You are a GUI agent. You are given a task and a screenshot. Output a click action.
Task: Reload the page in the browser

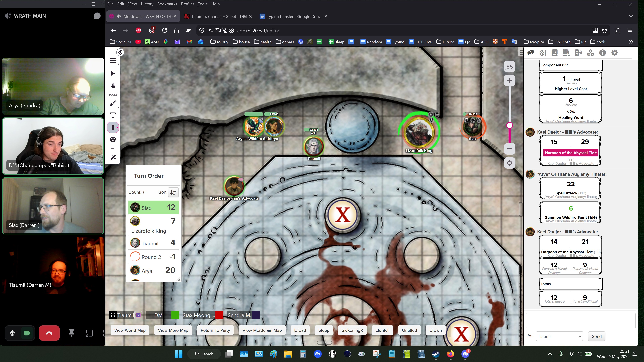pos(164,31)
